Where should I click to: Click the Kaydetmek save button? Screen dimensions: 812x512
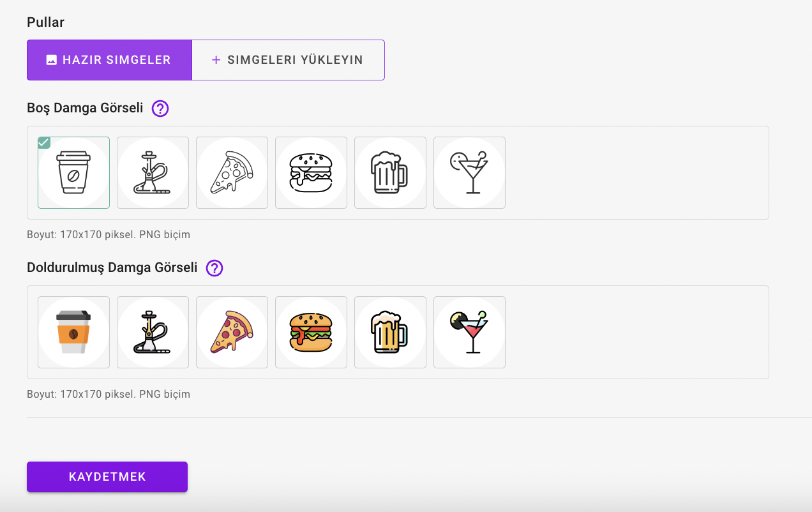click(x=107, y=477)
